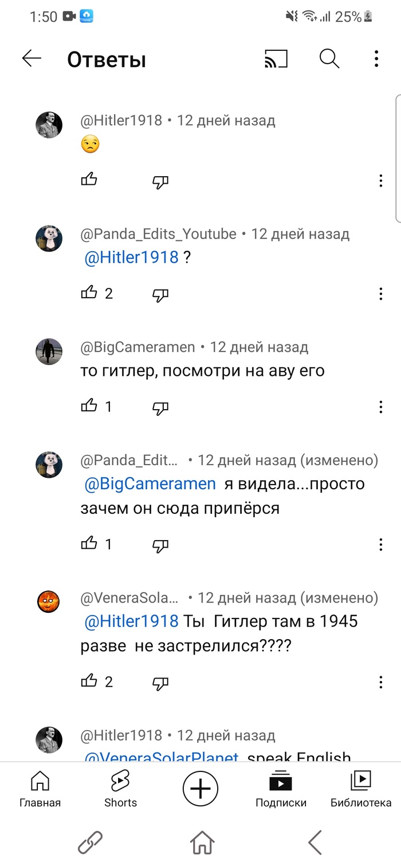This screenshot has width=401, height=868.
Task: Open options for the first emoji comment
Action: (x=381, y=181)
